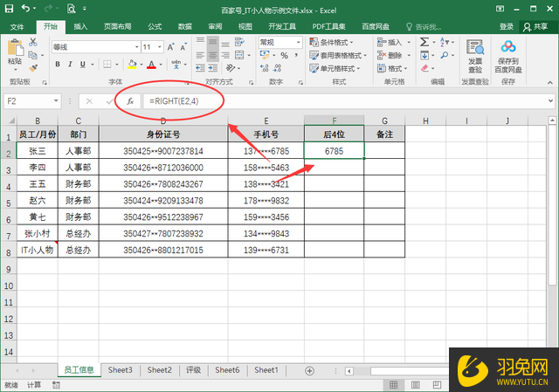Toggle middle vertical alignment

212,43
